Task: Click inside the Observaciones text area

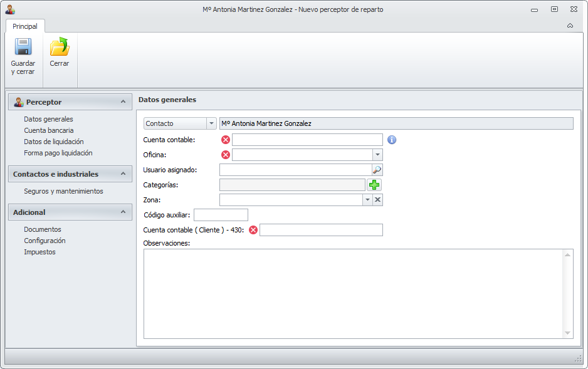Action: point(354,293)
